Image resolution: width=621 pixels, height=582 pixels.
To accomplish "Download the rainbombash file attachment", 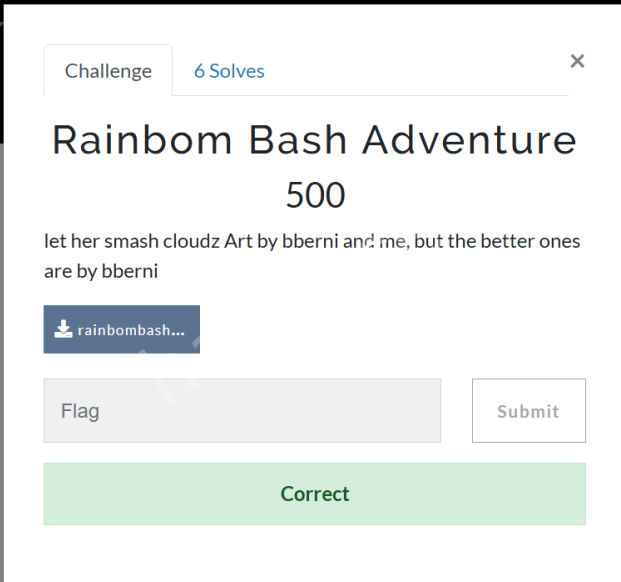I will pyautogui.click(x=122, y=330).
